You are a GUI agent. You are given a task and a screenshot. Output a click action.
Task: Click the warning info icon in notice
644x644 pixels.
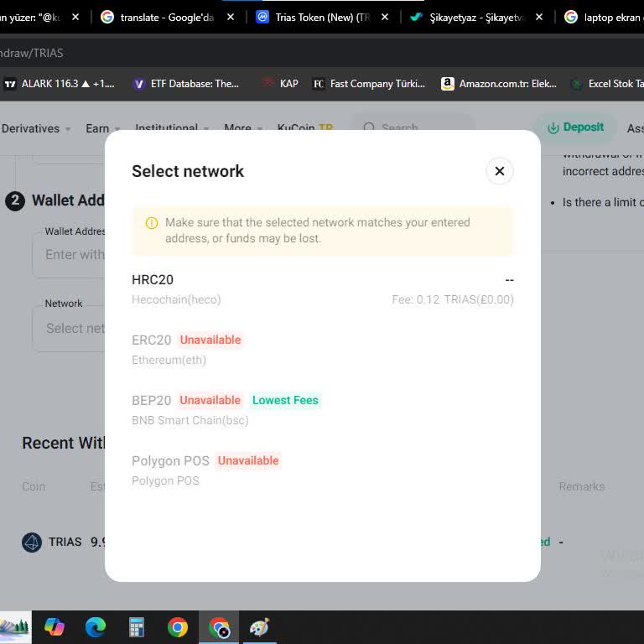click(152, 223)
